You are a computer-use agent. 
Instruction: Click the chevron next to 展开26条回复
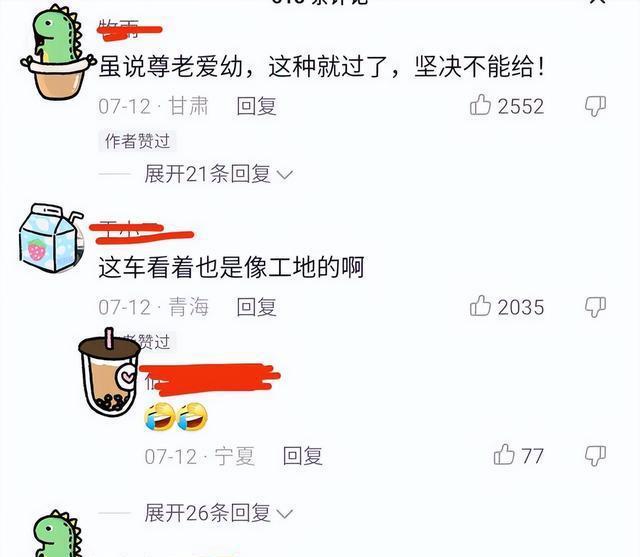click(284, 514)
